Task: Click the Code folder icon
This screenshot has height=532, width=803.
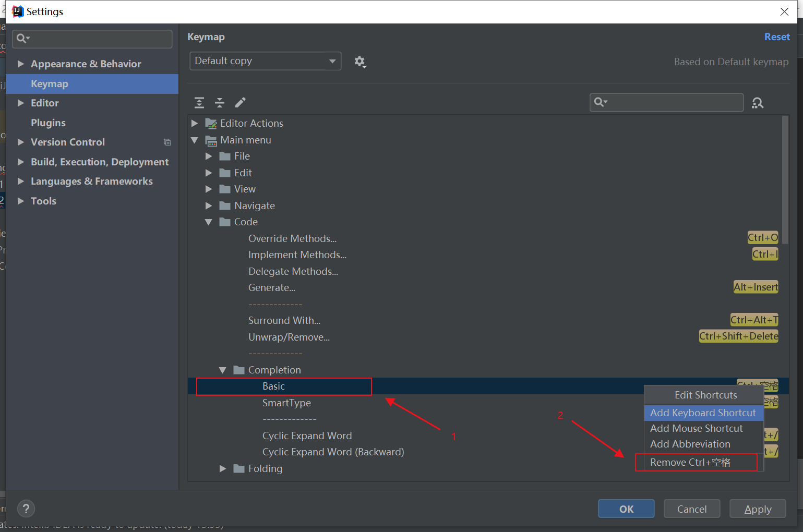Action: (225, 222)
